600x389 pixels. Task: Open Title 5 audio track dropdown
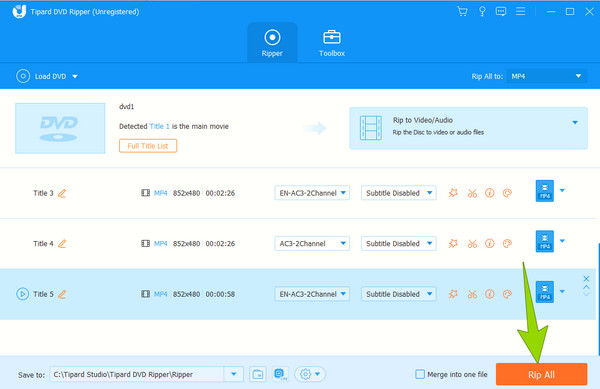pyautogui.click(x=312, y=294)
